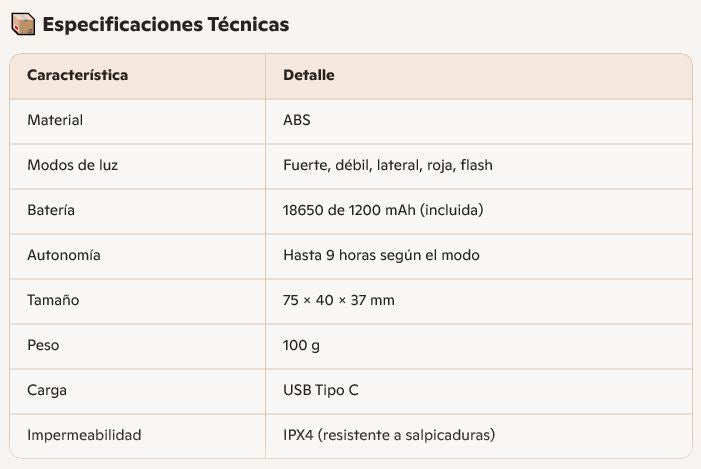Click the light modes detail text
This screenshot has width=701, height=469.
[x=388, y=165]
